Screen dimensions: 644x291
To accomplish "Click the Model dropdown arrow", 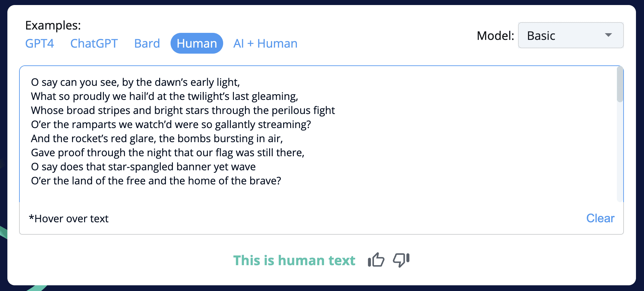I will click(608, 35).
